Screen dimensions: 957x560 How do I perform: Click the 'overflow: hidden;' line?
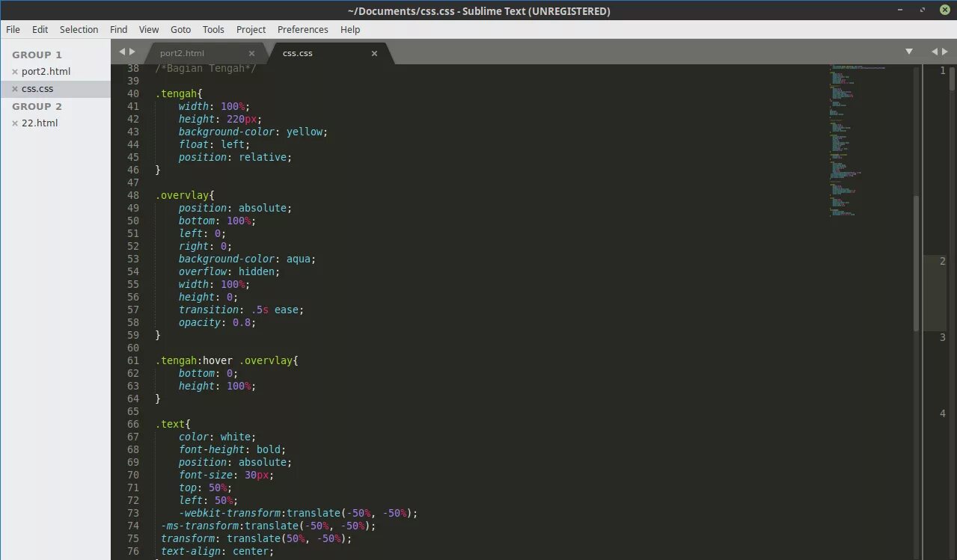pos(229,271)
